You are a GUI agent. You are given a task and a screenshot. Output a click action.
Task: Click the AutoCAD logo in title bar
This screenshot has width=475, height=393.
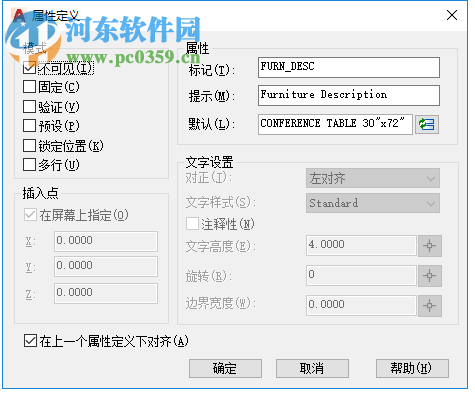18,16
